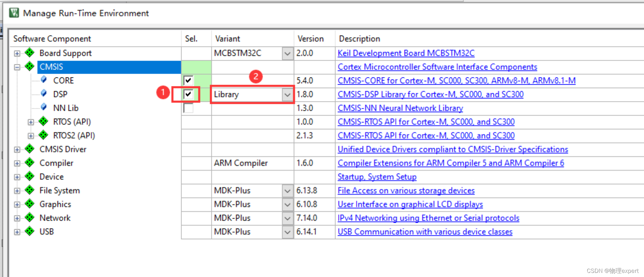Expand the Graphics tree node
The image size is (644, 277).
17,205
